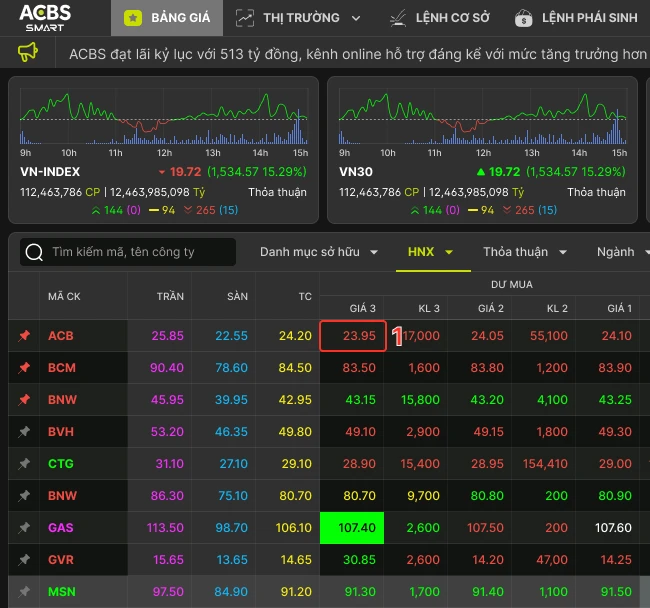Open the Lệnh Cơ Sở tab
This screenshot has width=650, height=608.
pyautogui.click(x=440, y=18)
